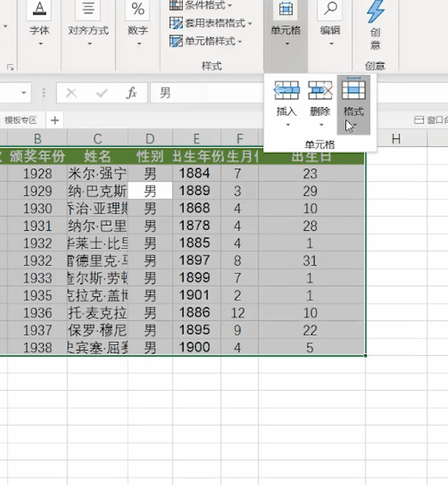Click the fx insert function icon

(x=131, y=92)
